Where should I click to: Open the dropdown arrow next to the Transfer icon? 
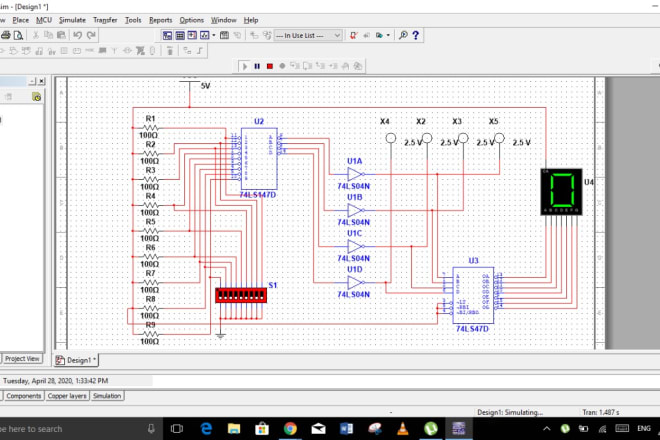tap(388, 35)
